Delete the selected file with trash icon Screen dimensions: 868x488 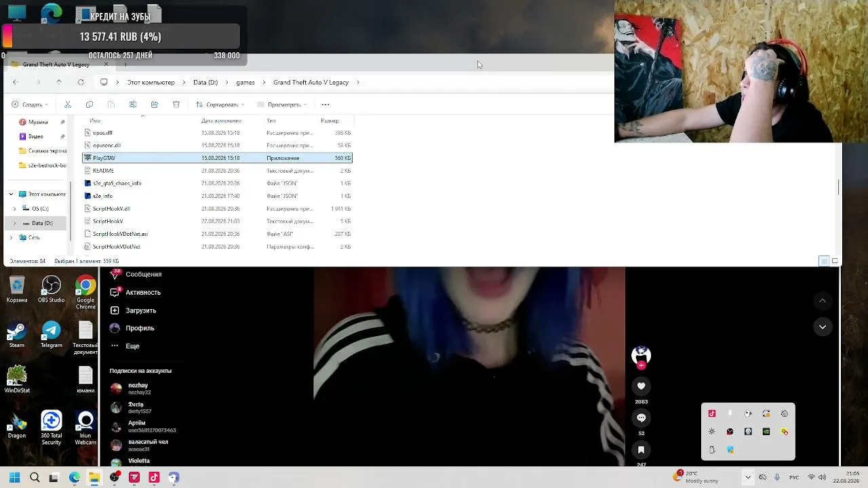coord(176,104)
